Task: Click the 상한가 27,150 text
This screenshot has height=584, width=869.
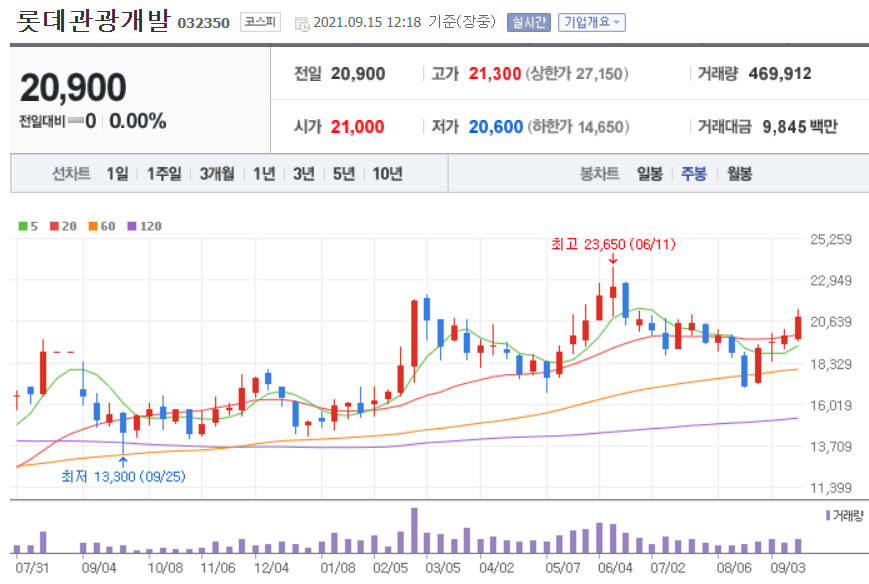Action: 576,74
